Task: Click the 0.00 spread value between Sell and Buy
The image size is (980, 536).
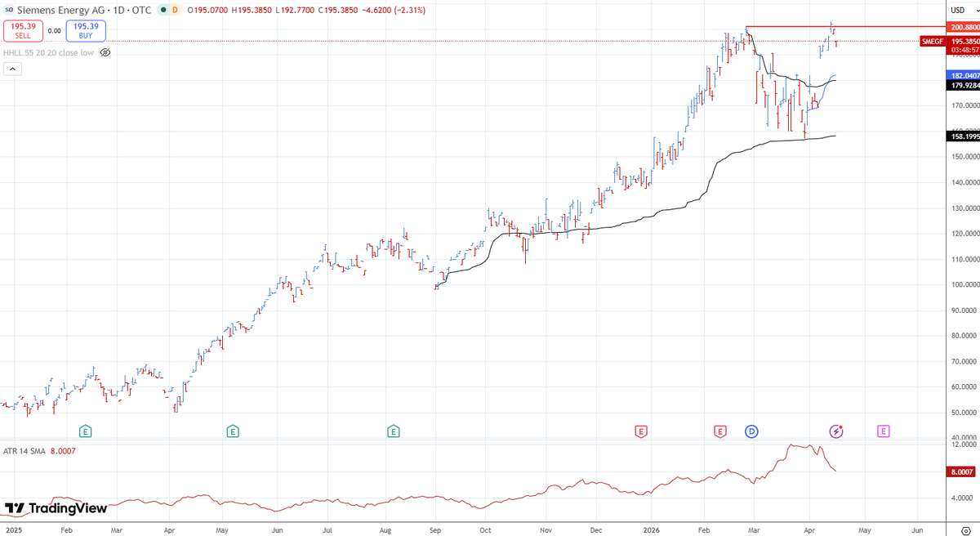Action: 55,31
